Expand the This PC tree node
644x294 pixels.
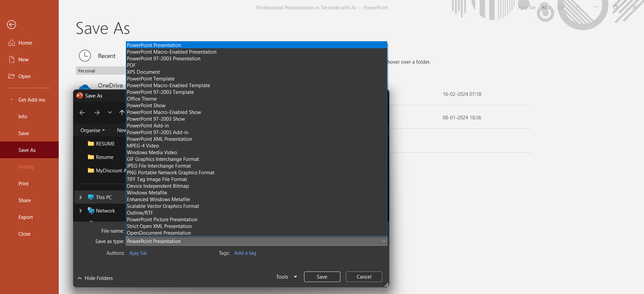[x=81, y=197]
